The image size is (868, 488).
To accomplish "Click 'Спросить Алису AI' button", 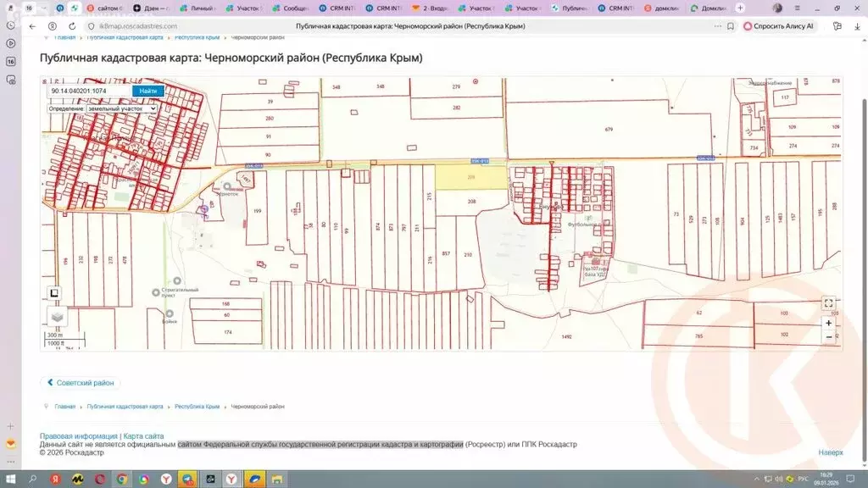I will point(778,26).
